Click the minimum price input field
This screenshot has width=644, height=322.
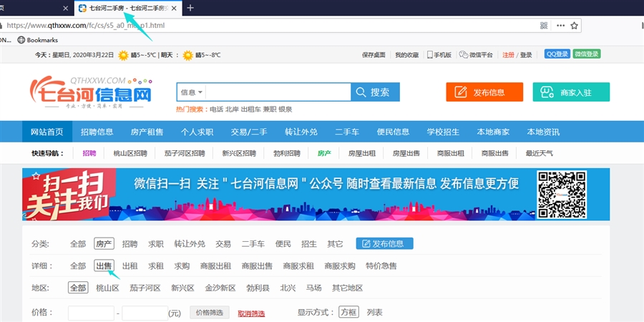point(91,313)
